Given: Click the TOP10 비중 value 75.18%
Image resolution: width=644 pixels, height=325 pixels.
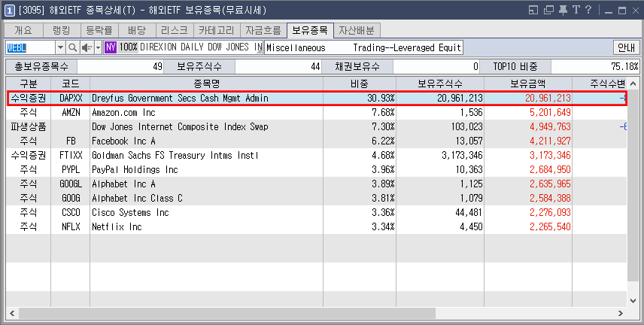Looking at the screenshot, I should pos(594,66).
